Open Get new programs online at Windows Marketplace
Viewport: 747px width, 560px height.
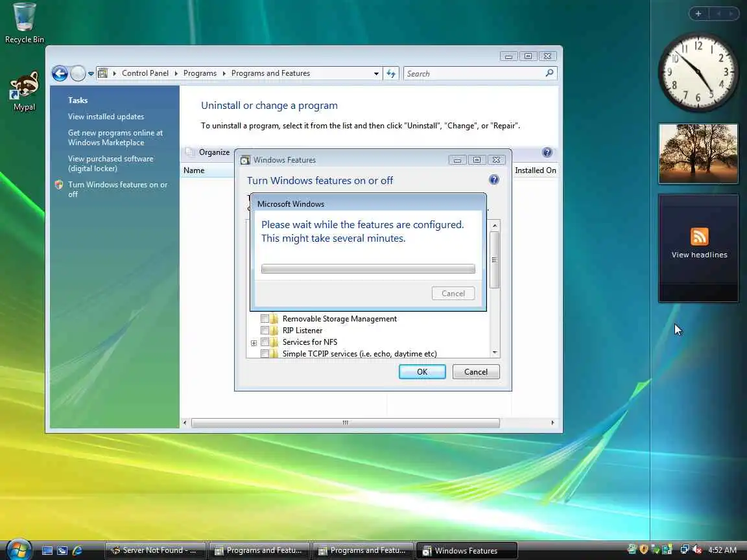(115, 137)
